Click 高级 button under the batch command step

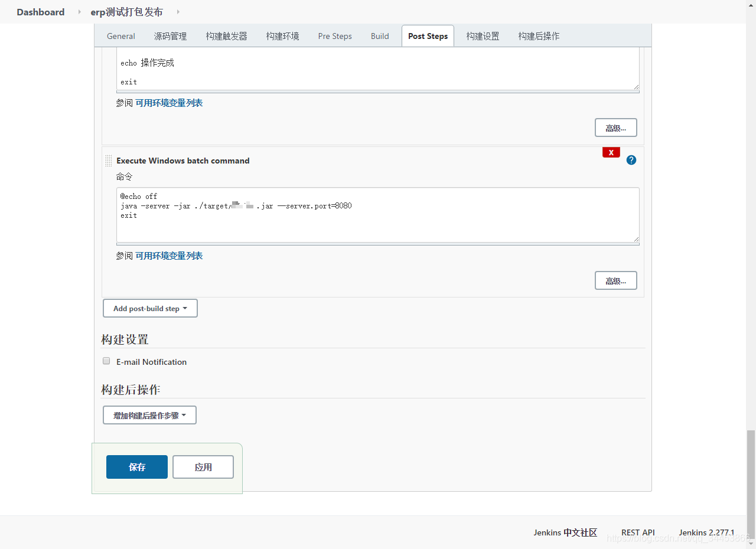click(616, 280)
